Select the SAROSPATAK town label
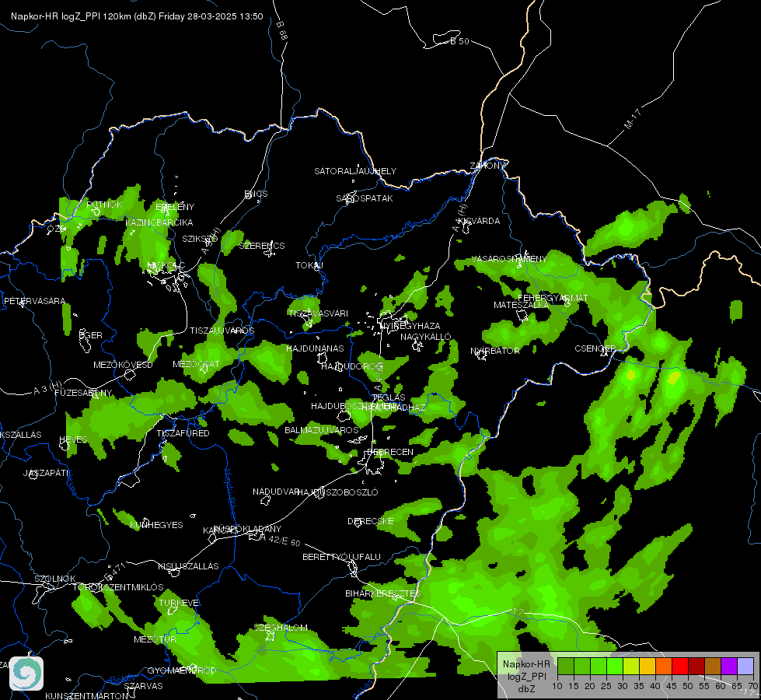 [x=365, y=198]
